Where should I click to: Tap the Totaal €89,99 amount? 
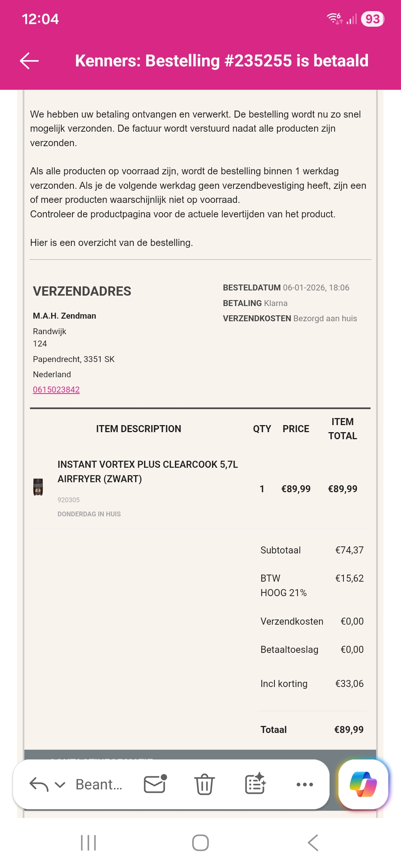(349, 730)
